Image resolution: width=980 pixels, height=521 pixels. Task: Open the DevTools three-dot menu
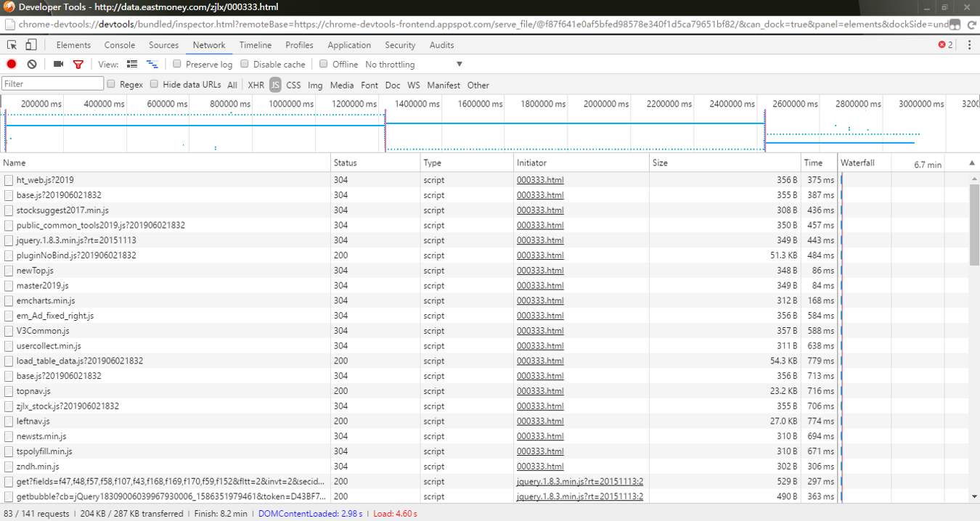click(x=969, y=45)
